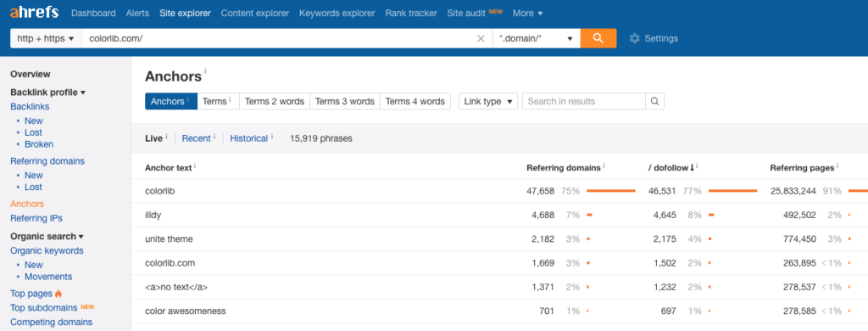Viewport: 868px width, 331px height.
Task: Click the Referring domains column header
Action: [x=563, y=167]
